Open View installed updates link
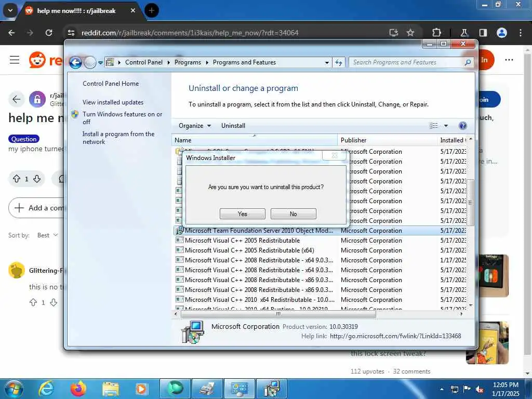Viewport: 532px width, 399px height. coord(113,102)
